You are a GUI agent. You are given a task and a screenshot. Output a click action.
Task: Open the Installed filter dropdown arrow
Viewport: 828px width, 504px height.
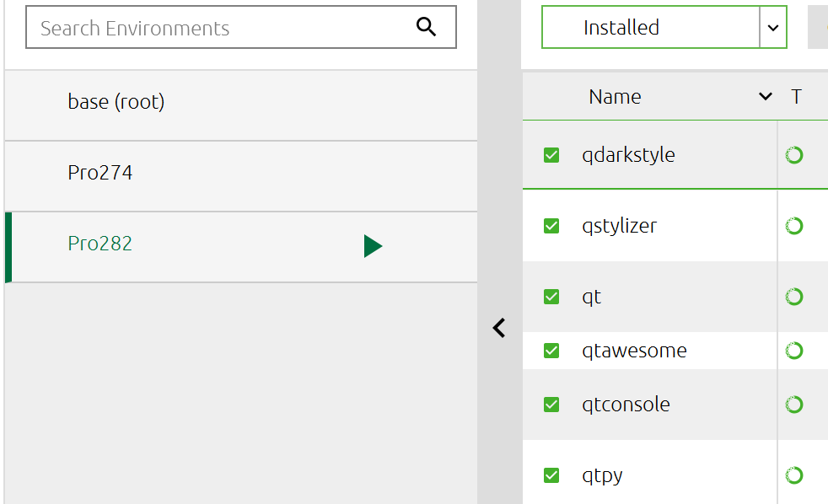pyautogui.click(x=773, y=28)
